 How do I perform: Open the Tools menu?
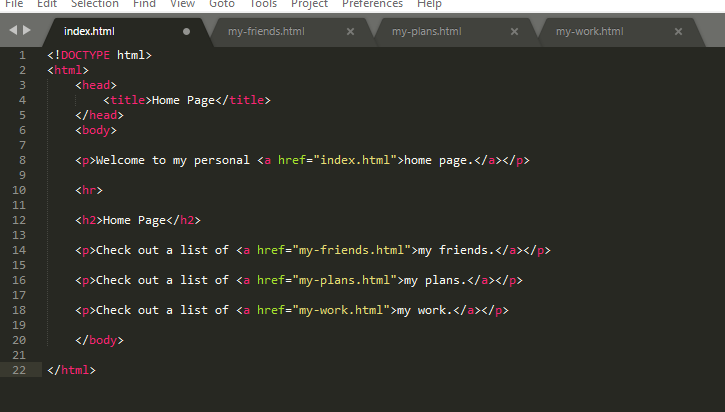(263, 4)
